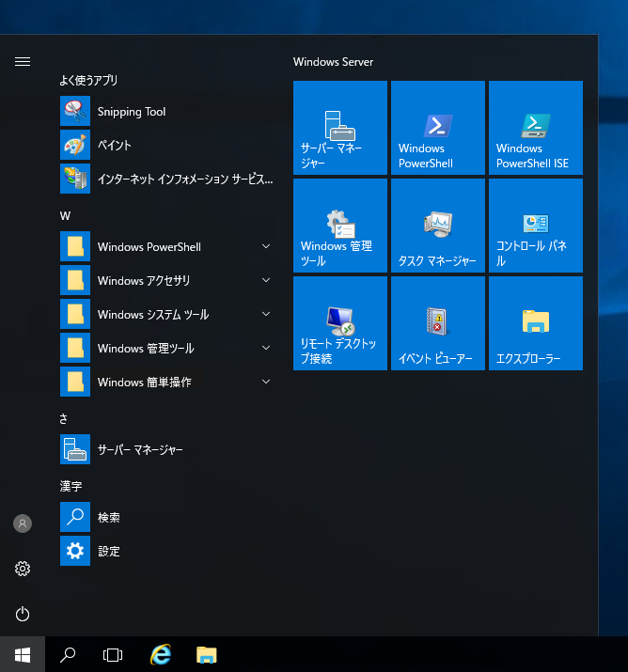
Task: Open the 設定 gear icon in the app list
Action: tap(75, 551)
